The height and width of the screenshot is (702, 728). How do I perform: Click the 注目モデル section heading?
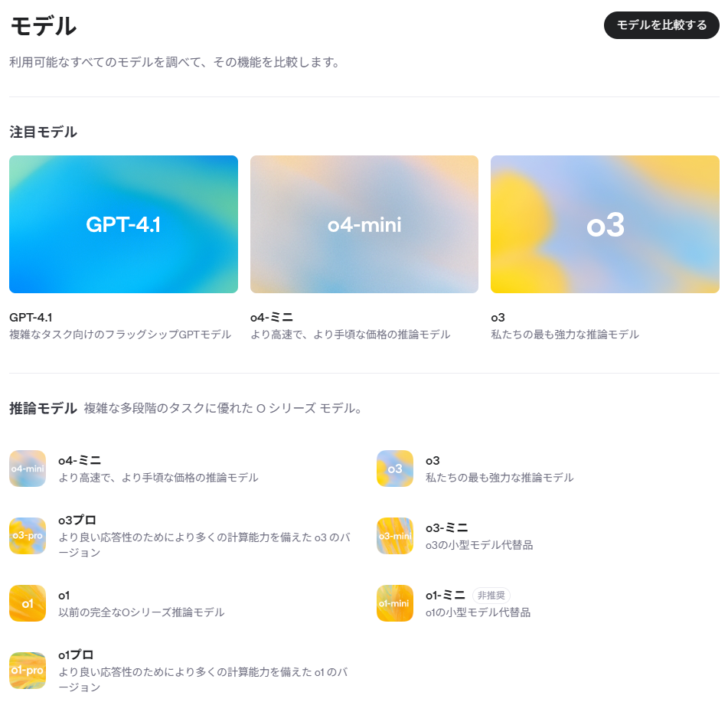[x=43, y=132]
